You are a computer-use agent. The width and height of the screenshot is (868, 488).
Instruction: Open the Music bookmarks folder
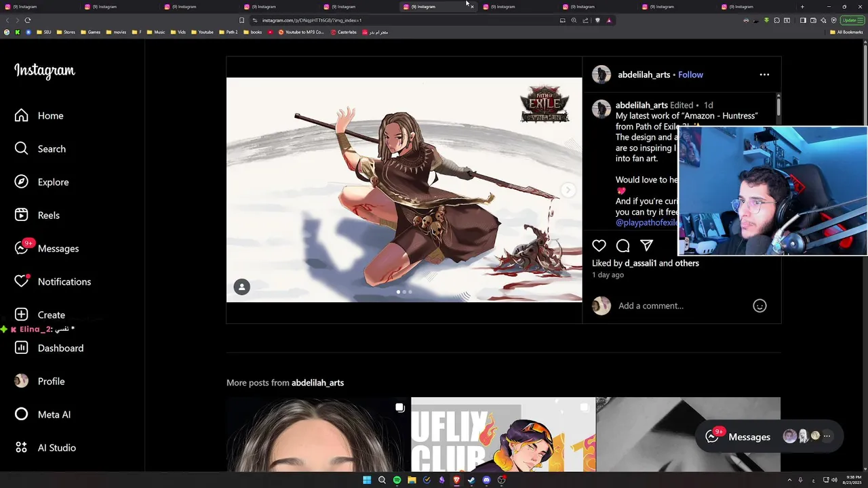[x=155, y=32]
